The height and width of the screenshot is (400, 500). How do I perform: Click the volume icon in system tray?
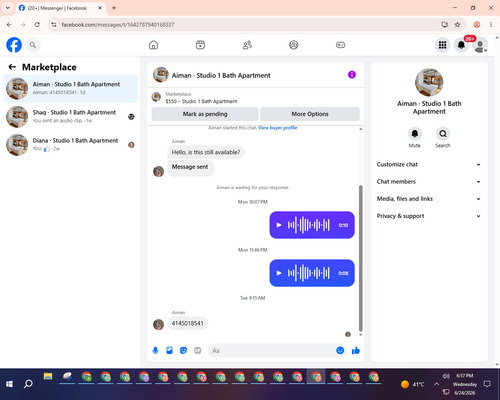[x=446, y=376]
